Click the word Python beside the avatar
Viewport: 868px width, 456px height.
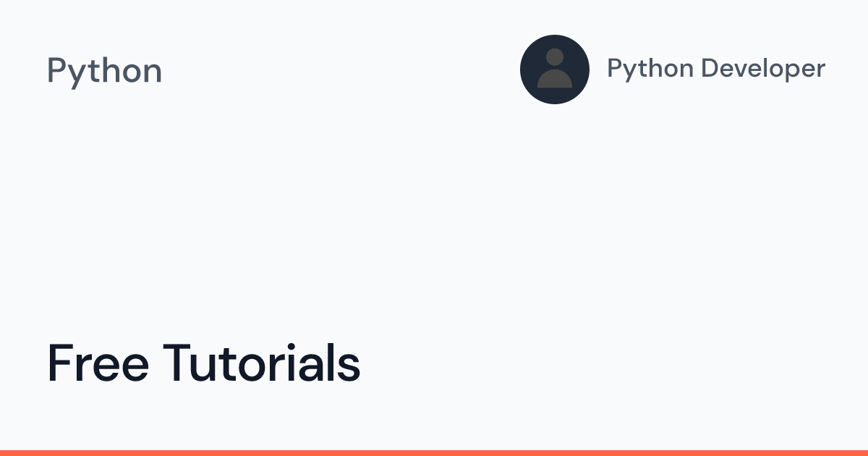[x=650, y=69]
